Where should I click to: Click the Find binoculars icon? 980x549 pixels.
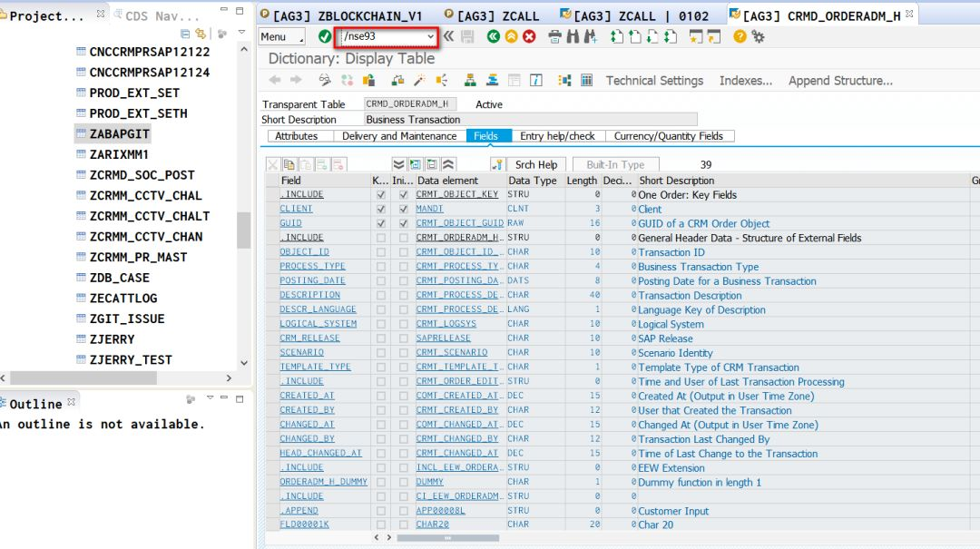pos(573,37)
